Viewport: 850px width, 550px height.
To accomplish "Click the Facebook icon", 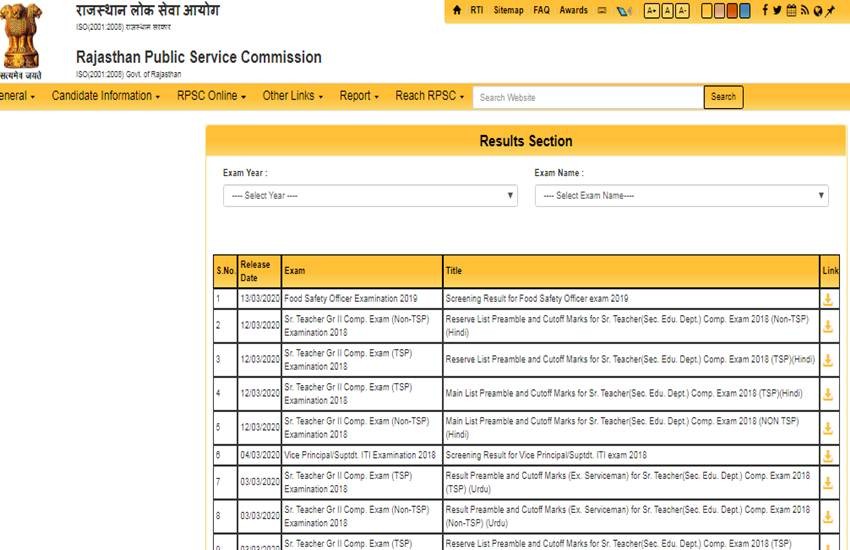I will 766,10.
